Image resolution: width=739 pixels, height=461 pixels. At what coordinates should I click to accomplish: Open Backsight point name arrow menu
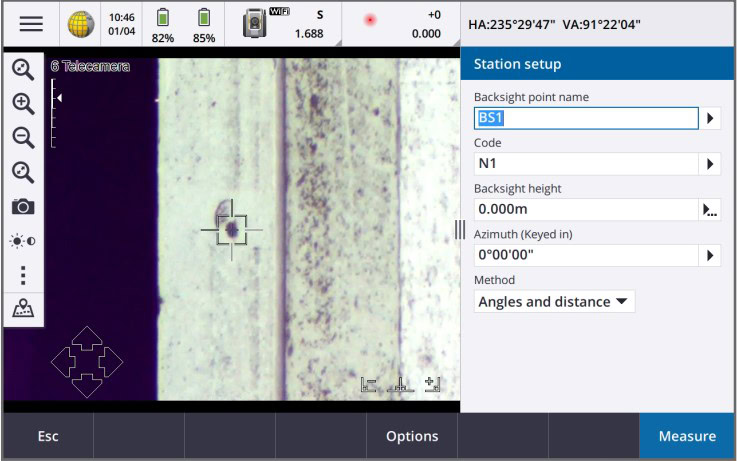(x=710, y=118)
